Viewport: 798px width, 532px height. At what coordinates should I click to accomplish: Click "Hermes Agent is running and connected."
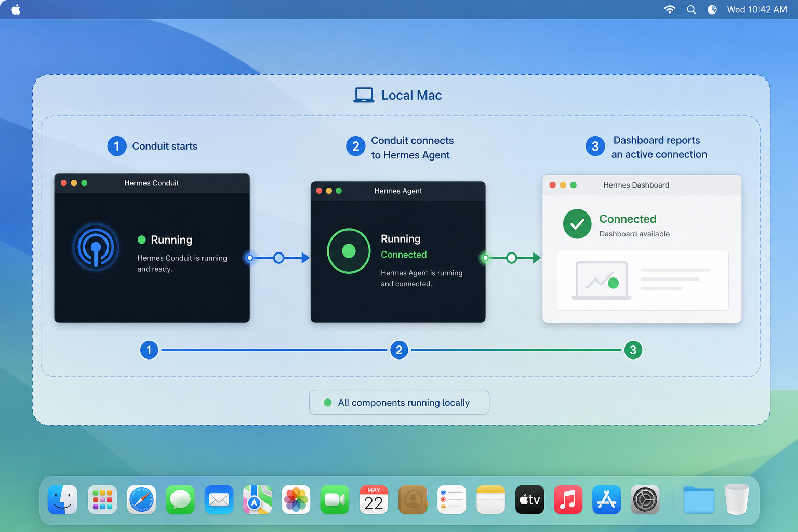click(421, 278)
